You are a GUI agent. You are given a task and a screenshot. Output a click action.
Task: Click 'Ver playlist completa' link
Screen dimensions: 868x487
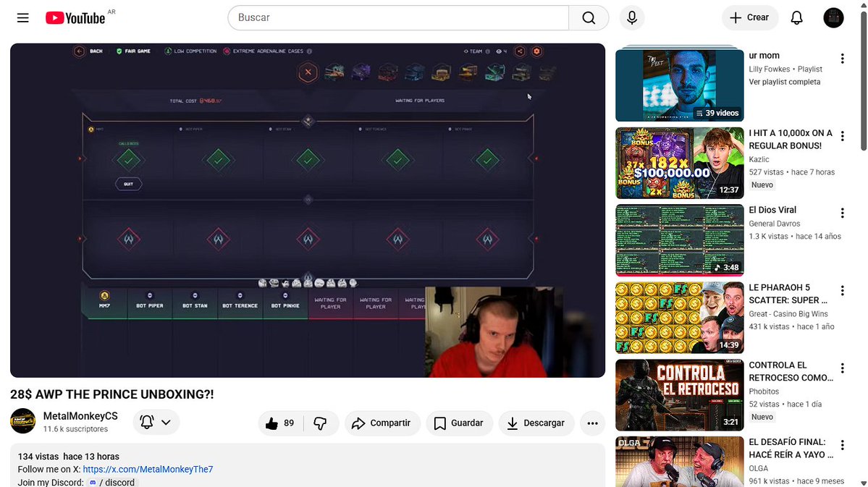(x=785, y=82)
